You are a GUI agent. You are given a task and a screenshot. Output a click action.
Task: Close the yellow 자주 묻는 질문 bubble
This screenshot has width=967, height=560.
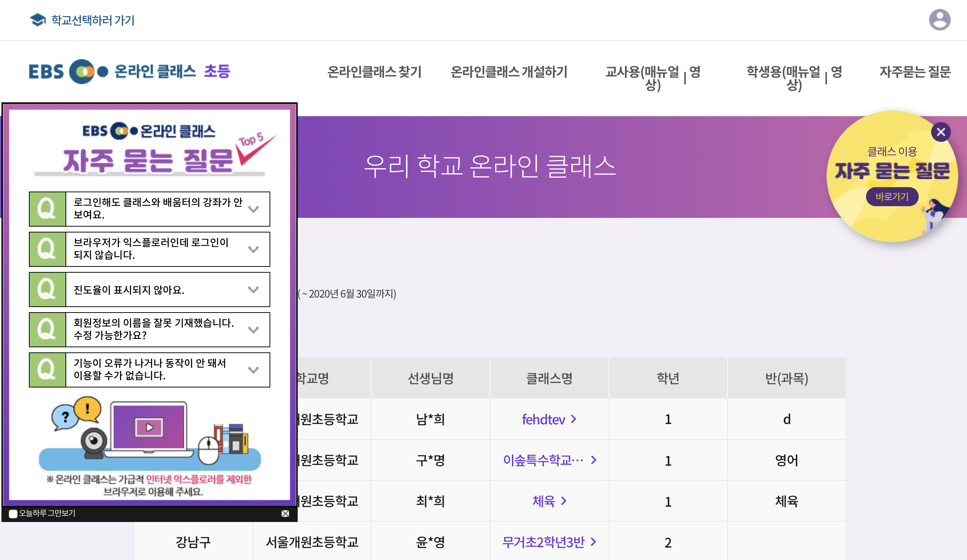click(941, 132)
